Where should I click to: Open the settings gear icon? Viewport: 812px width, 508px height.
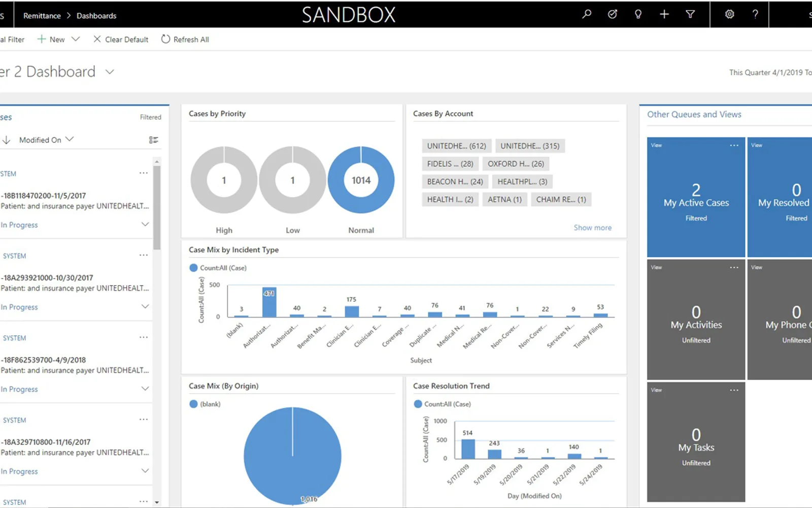729,14
